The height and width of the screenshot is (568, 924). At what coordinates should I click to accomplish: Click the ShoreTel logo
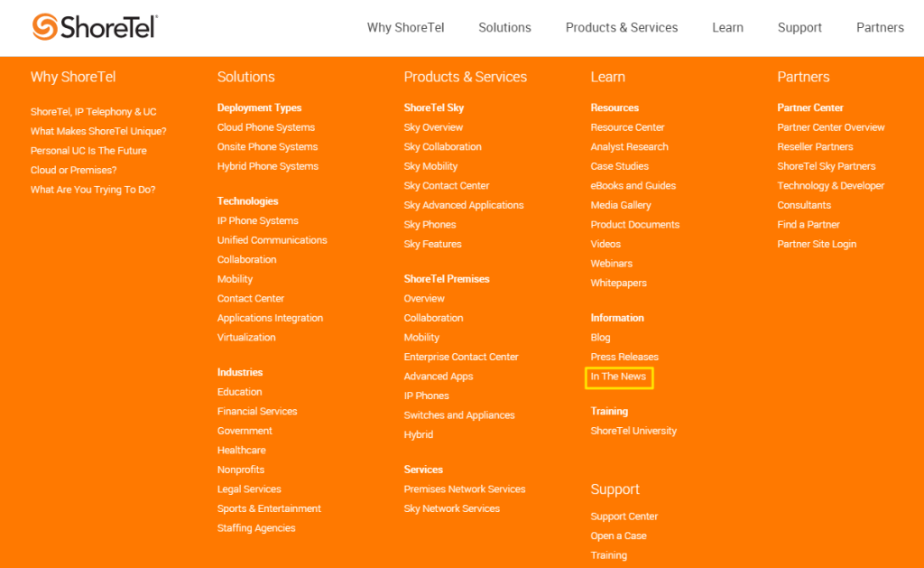95,27
